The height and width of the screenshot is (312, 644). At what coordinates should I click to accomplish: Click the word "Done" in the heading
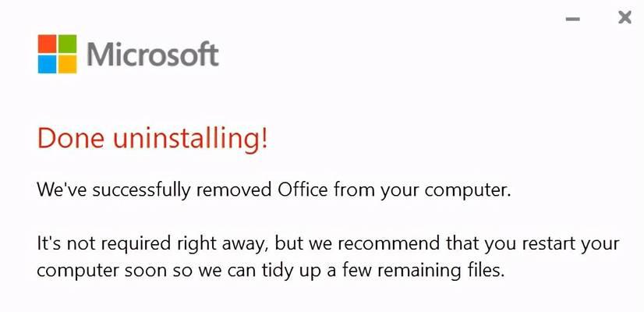[x=71, y=138]
